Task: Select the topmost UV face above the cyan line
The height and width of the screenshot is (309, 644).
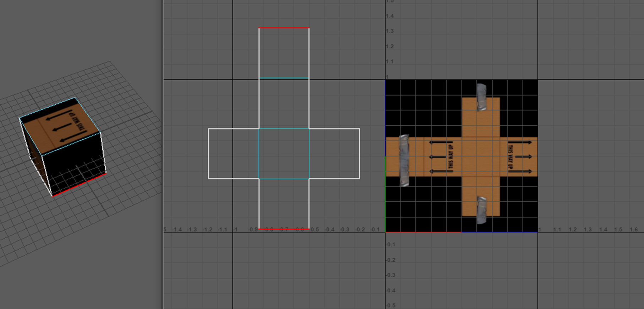Action: click(284, 53)
